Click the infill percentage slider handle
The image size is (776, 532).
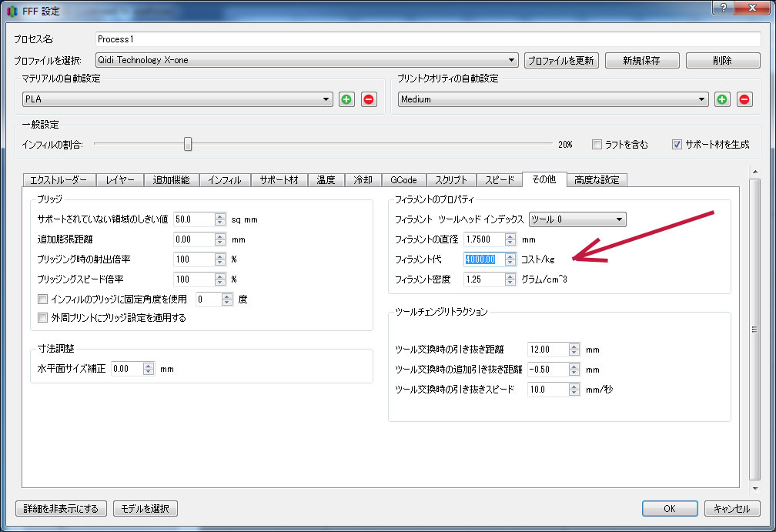click(188, 144)
